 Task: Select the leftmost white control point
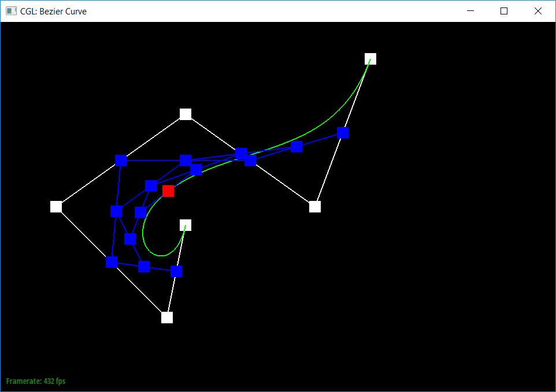tap(56, 207)
